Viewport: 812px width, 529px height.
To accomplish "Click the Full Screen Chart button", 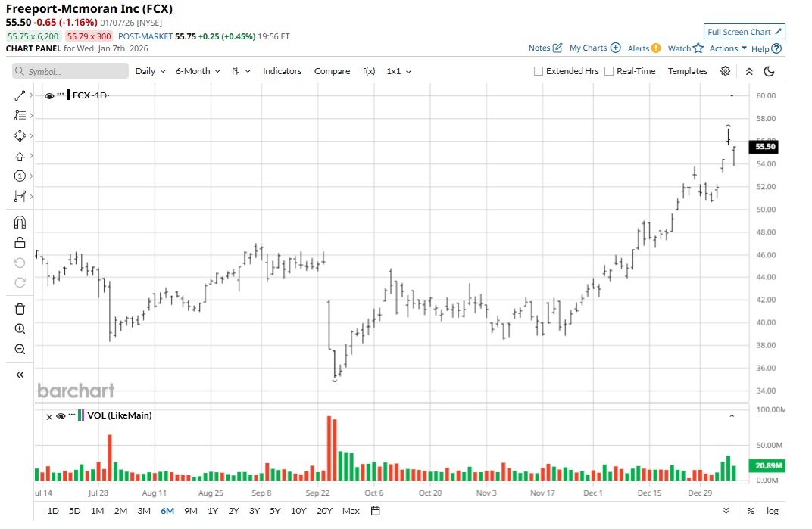I will [744, 32].
